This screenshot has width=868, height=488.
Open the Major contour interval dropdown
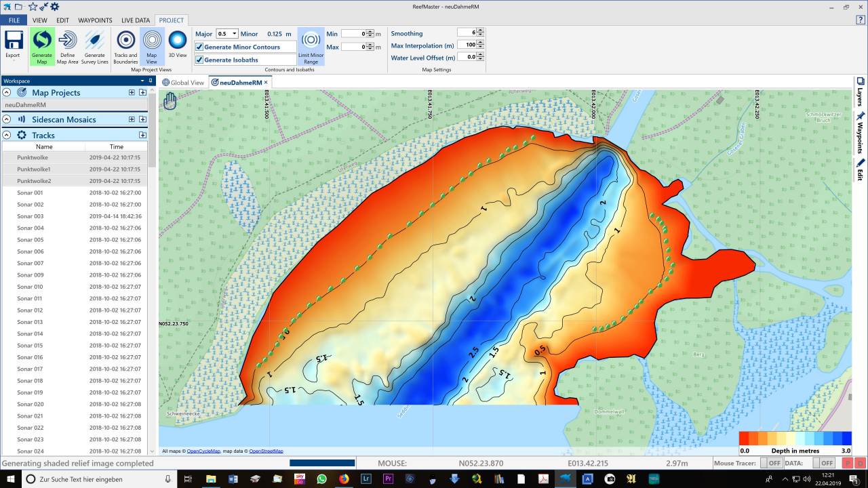[x=234, y=34]
